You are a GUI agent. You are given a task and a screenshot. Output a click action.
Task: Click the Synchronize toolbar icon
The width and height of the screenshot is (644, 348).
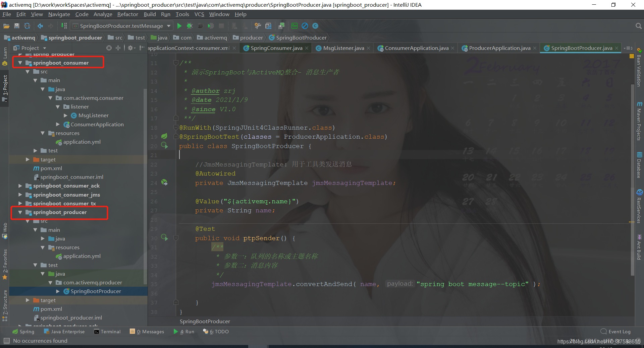[x=27, y=26]
